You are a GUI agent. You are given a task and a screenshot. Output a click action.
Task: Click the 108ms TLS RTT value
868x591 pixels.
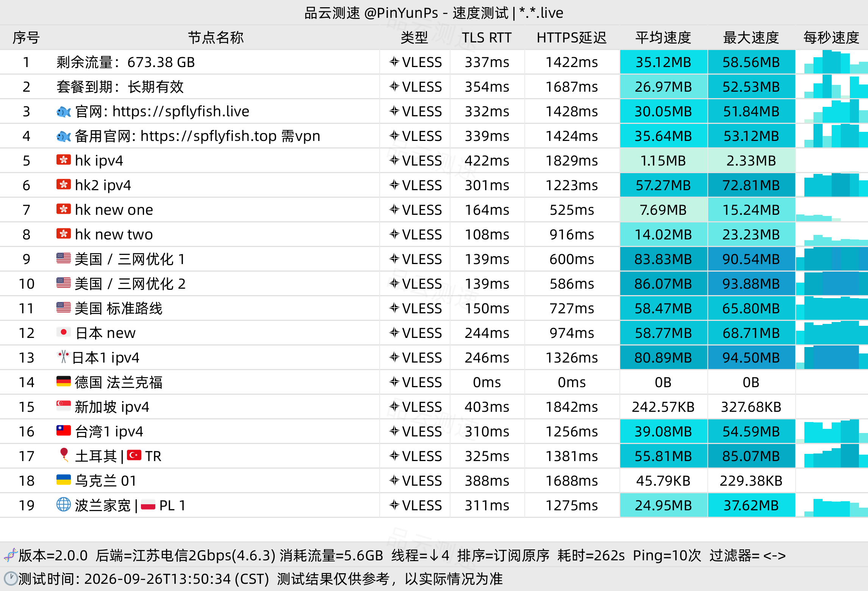click(x=487, y=235)
